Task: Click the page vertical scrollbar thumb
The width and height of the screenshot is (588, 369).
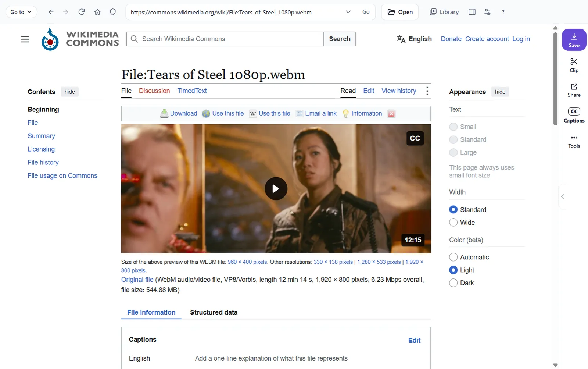Action: [555, 79]
